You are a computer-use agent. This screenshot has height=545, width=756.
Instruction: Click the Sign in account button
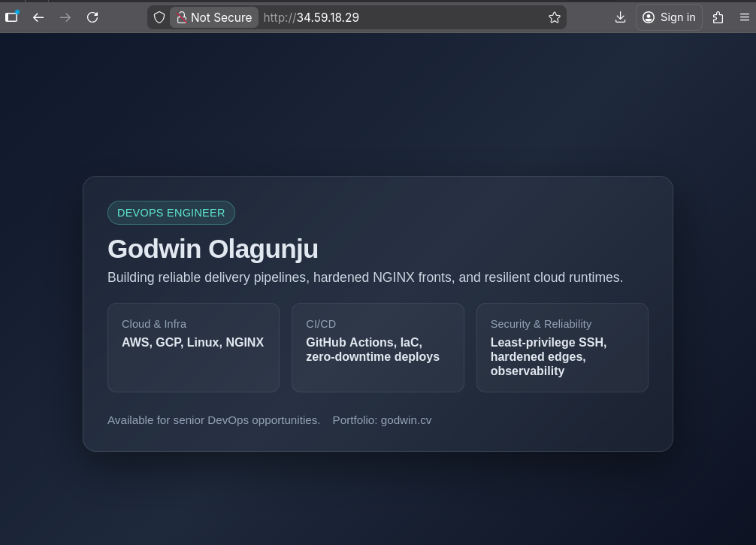pyautogui.click(x=669, y=17)
